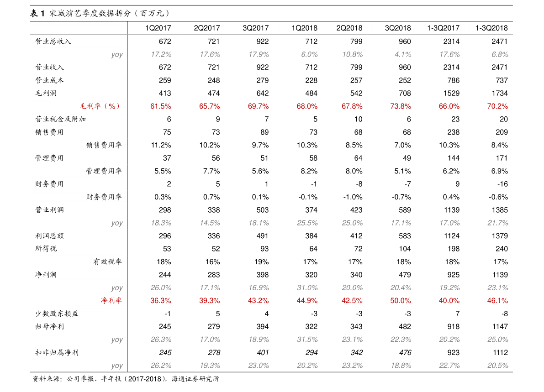Click the 净利润 row label
544x392 pixels.
click(x=46, y=275)
